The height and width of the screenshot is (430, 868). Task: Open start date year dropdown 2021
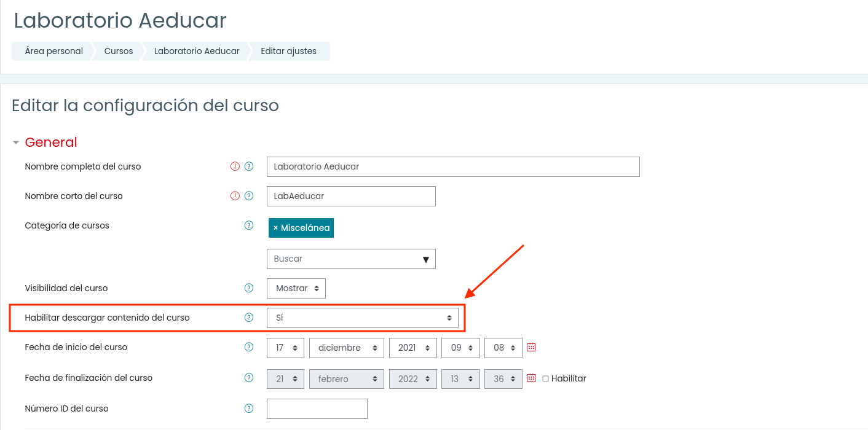[413, 348]
